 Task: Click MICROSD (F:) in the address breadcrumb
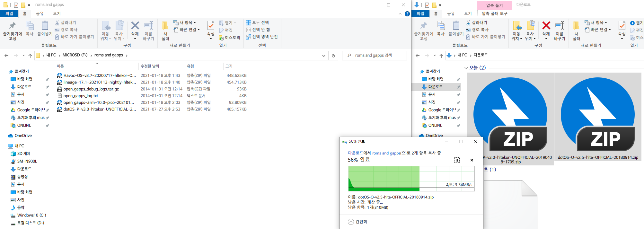pos(75,55)
